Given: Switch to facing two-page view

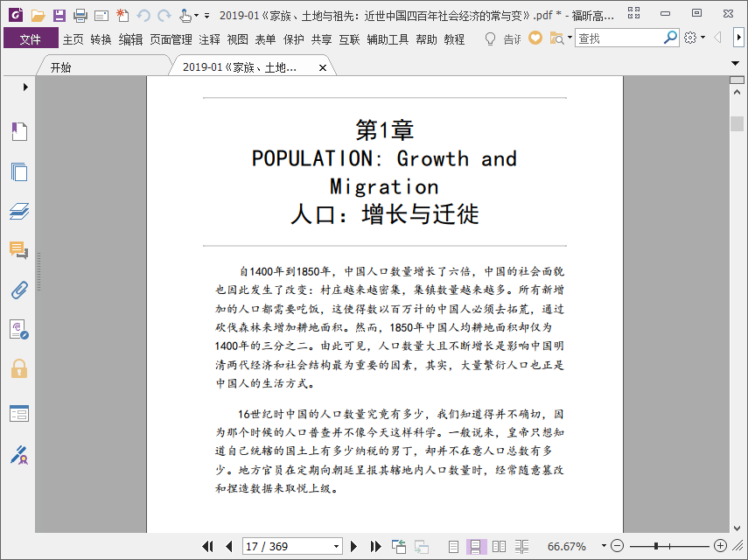Looking at the screenshot, I should (499, 547).
